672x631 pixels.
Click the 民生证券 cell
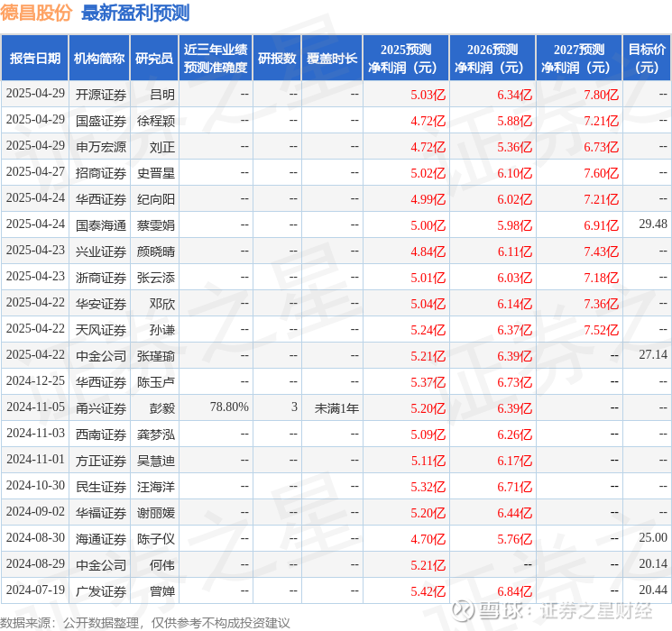coord(101,487)
